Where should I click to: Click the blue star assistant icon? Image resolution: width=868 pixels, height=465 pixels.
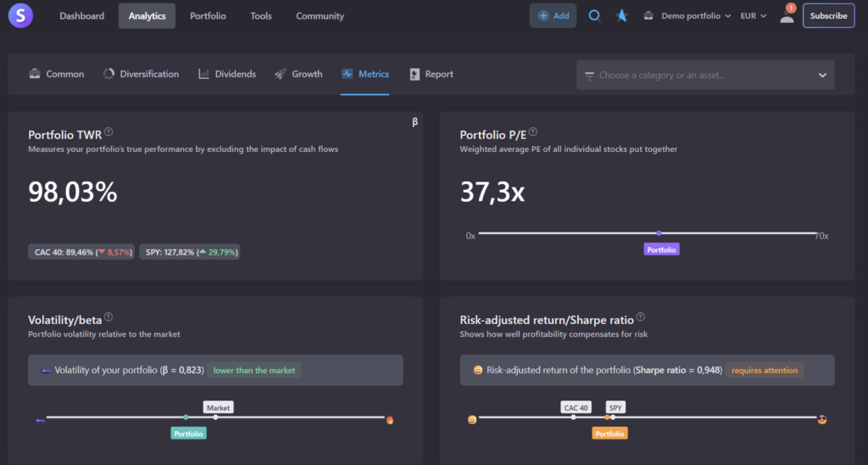(621, 15)
